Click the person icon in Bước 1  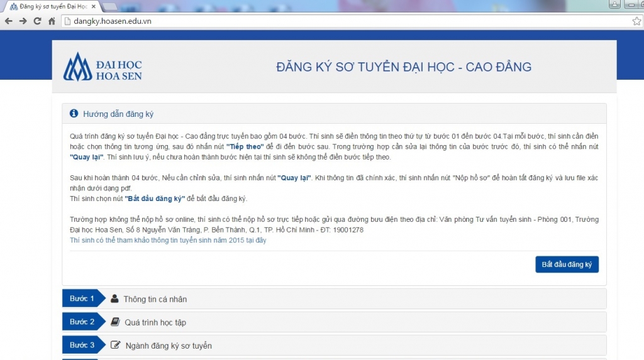click(x=114, y=298)
